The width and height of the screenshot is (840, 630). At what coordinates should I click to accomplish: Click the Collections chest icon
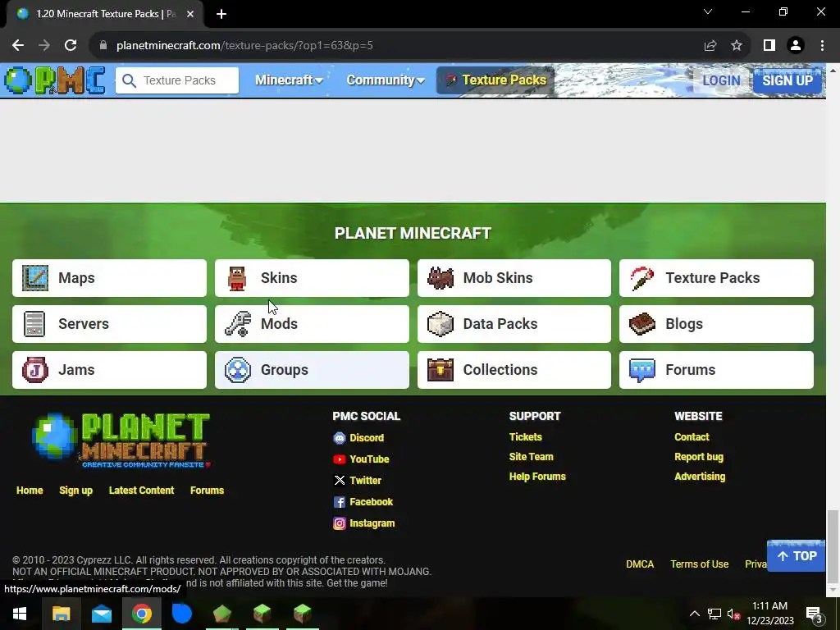pyautogui.click(x=441, y=370)
